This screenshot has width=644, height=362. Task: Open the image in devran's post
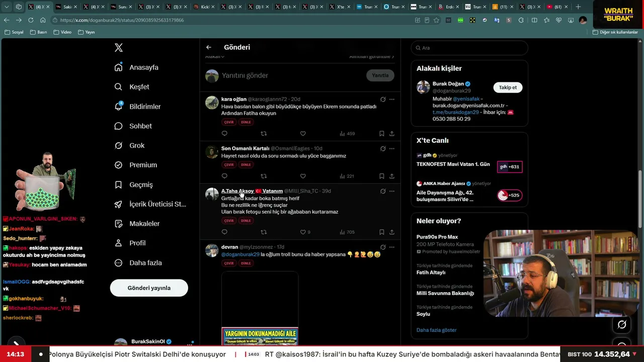pyautogui.click(x=260, y=308)
